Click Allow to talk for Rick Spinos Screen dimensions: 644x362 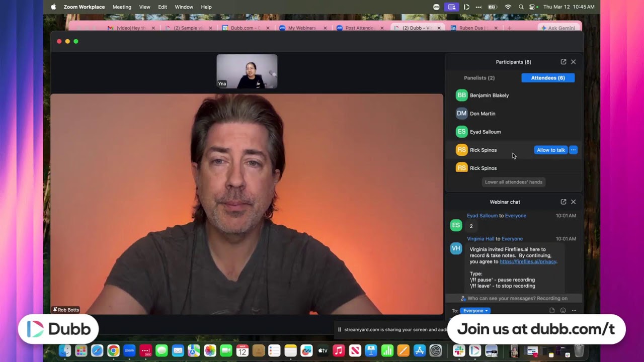pos(551,150)
